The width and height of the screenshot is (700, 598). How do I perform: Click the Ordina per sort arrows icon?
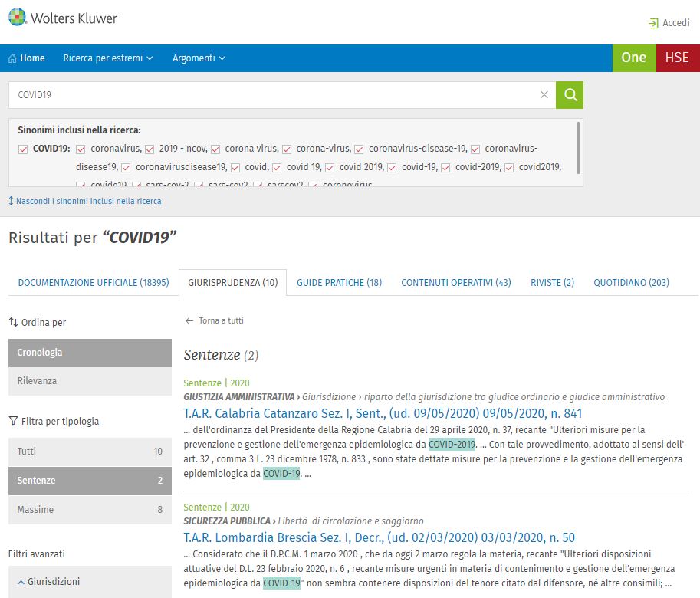[13, 323]
